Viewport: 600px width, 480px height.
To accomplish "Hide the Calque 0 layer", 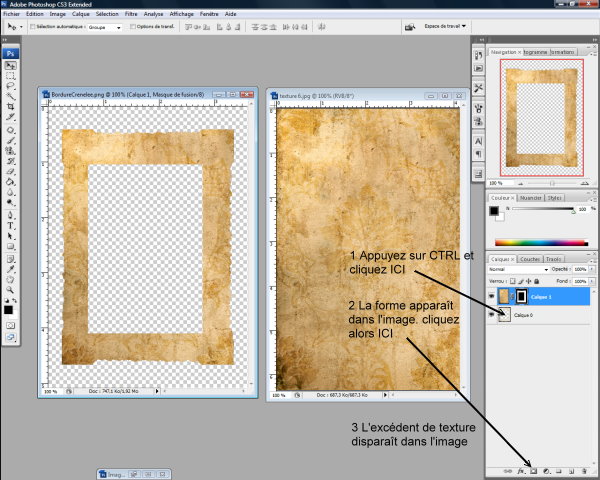I will coord(491,315).
